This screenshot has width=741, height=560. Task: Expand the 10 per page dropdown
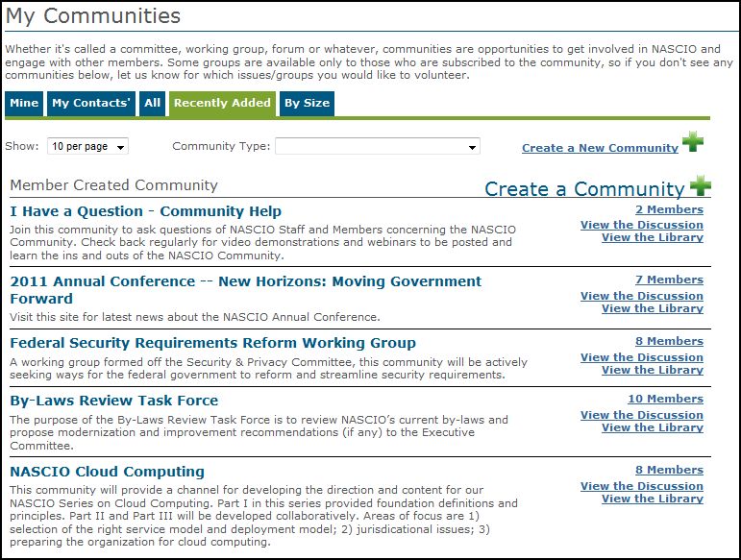pyautogui.click(x=87, y=146)
